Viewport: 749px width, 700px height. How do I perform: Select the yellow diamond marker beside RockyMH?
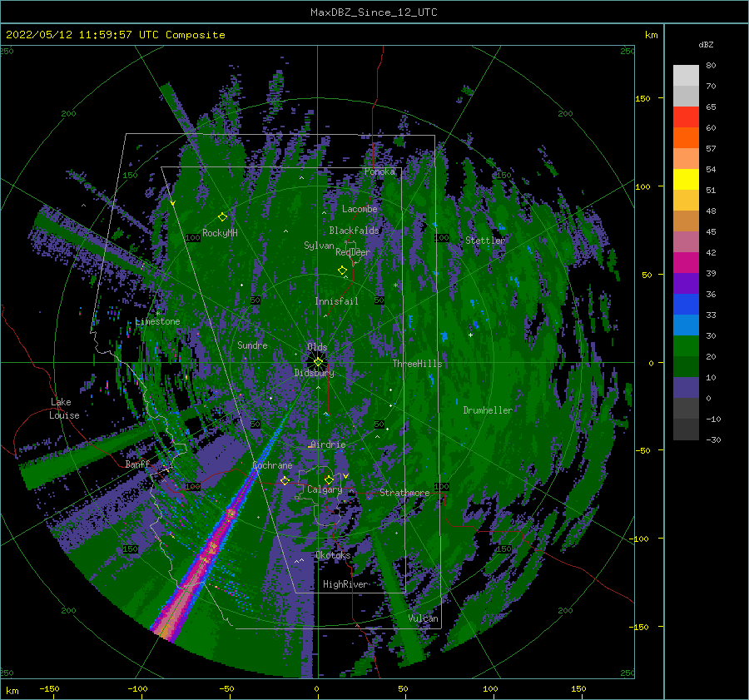click(x=222, y=217)
